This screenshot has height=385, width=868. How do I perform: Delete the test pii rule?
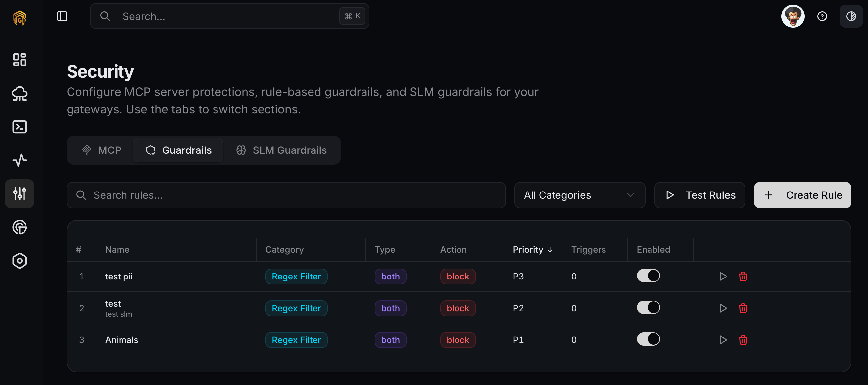(x=743, y=276)
